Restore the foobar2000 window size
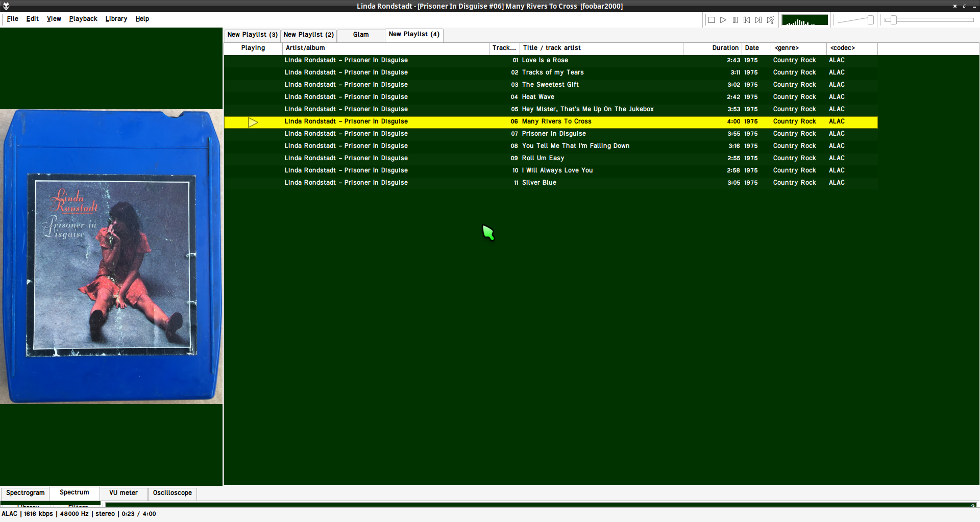Viewport: 980px width, 522px height. [965, 6]
